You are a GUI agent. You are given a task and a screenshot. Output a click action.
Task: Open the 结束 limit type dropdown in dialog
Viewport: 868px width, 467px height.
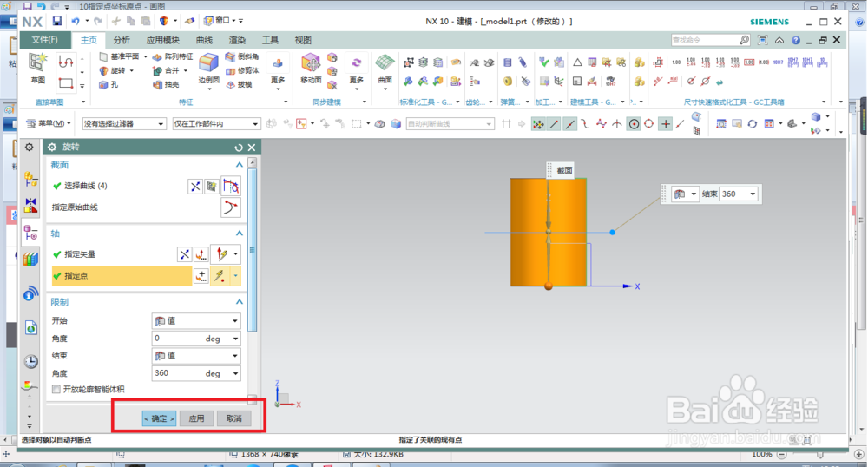point(196,356)
